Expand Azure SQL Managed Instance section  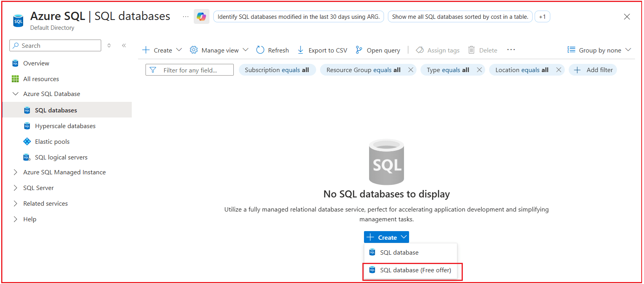tap(16, 172)
